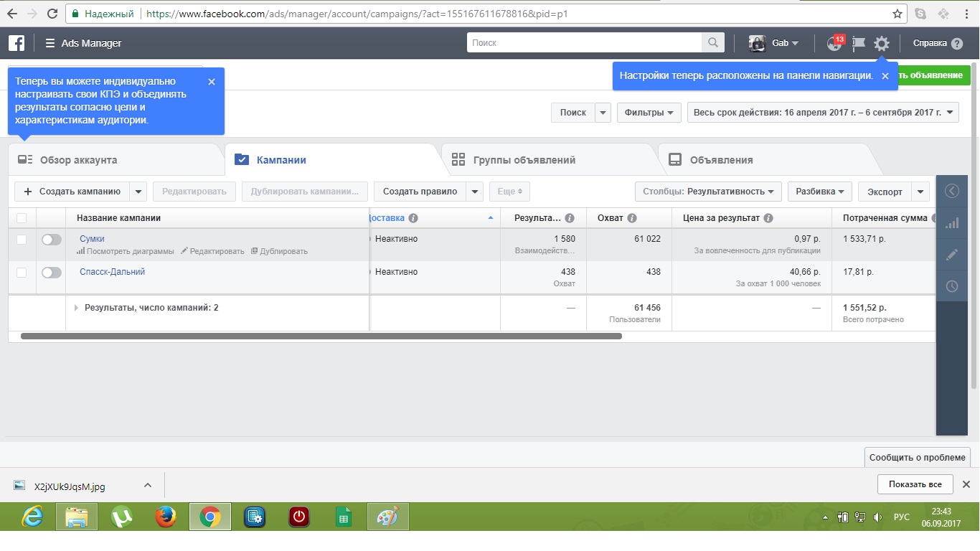Open the date range dropdown
The height and width of the screenshot is (551, 980).
(x=823, y=113)
